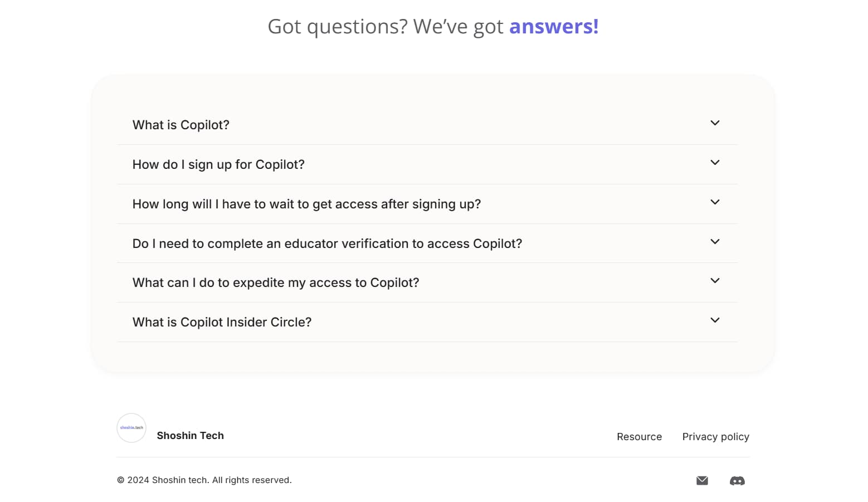Expand chevron for "How do I sign up"
The width and height of the screenshot is (868, 502).
click(715, 163)
